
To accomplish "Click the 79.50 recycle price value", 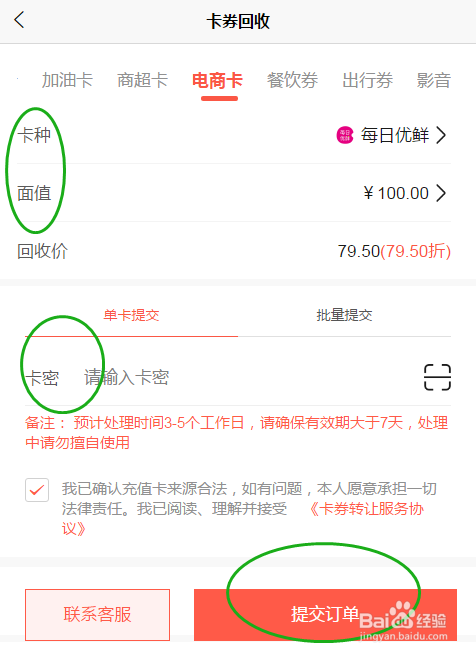I will click(359, 252).
